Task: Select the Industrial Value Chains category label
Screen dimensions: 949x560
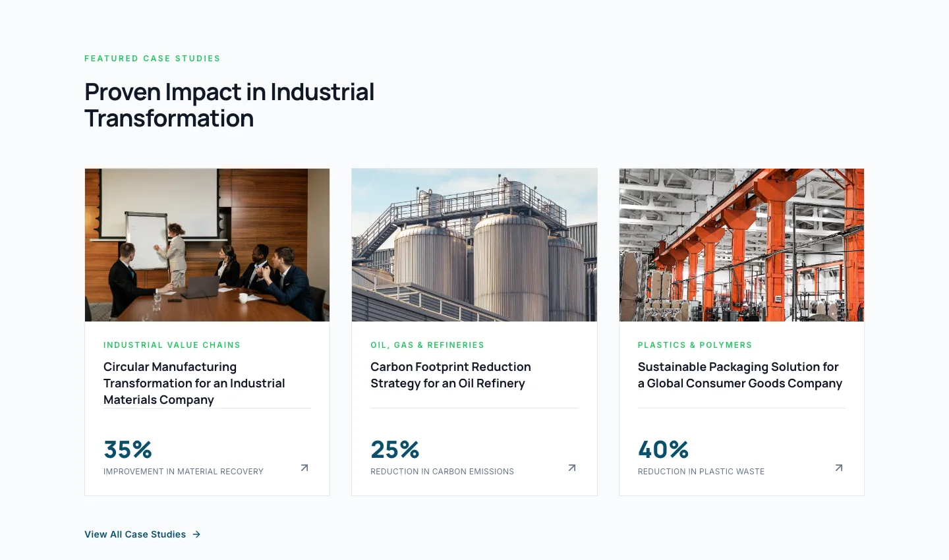Action: [172, 345]
